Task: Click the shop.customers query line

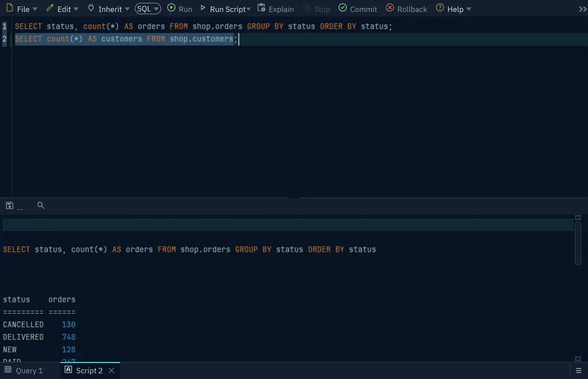Action: click(x=126, y=39)
